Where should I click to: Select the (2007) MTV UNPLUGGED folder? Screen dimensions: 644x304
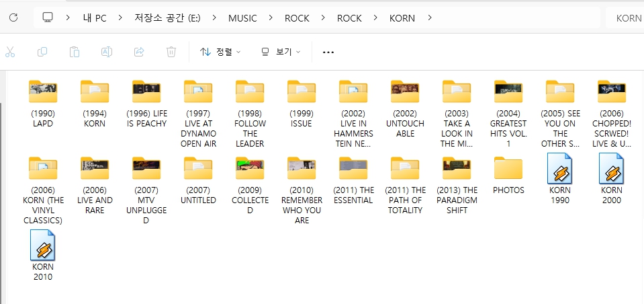(x=146, y=190)
